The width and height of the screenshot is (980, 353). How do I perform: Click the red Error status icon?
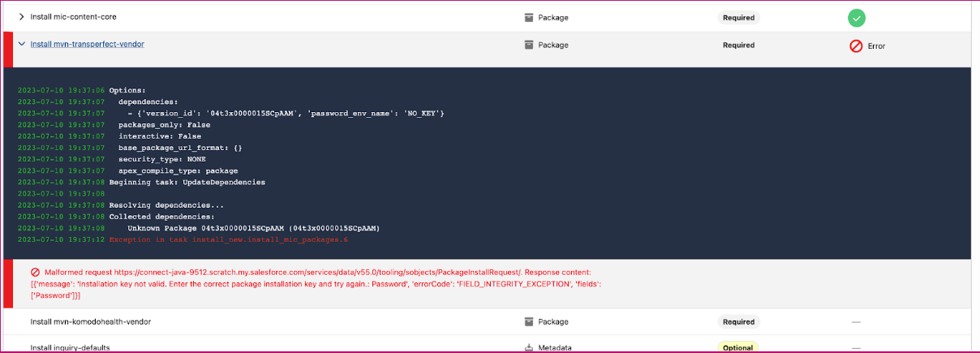856,46
